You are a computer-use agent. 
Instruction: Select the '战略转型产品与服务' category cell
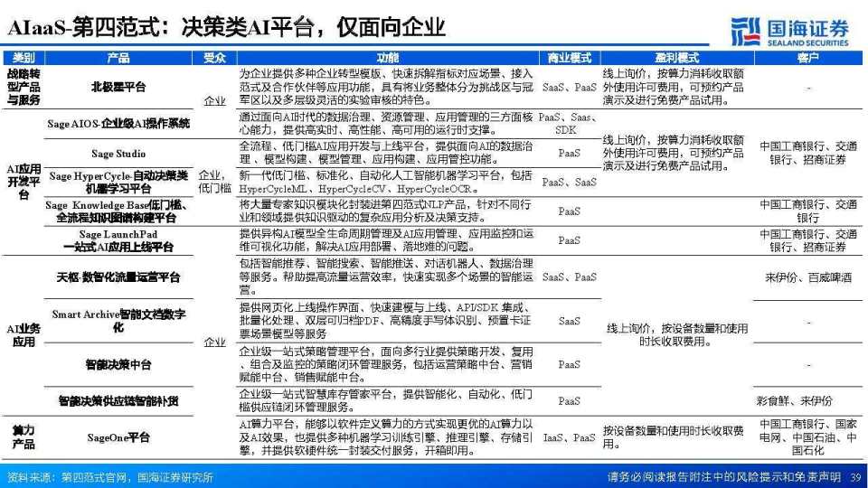pyautogui.click(x=24, y=87)
